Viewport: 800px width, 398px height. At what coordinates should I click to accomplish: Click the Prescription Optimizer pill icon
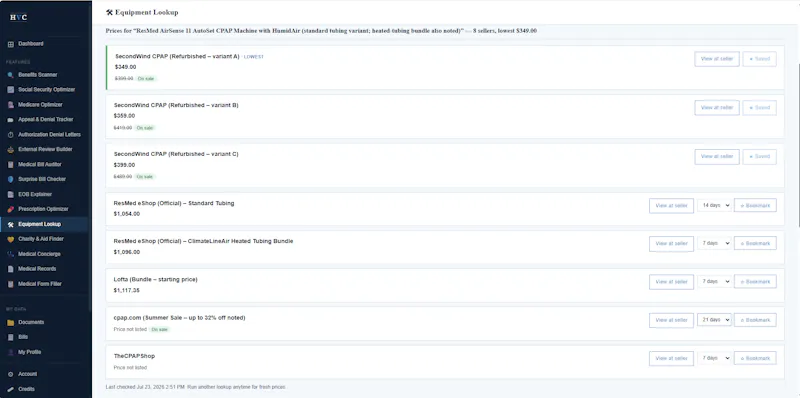(x=11, y=209)
